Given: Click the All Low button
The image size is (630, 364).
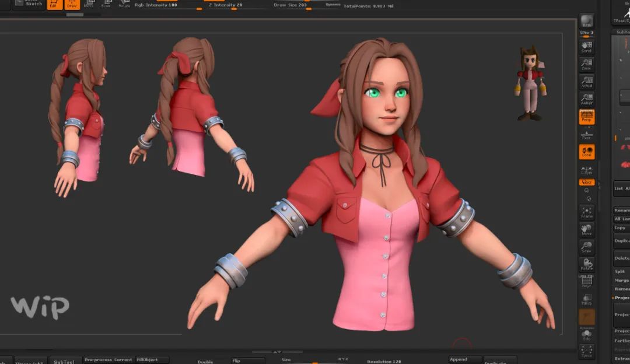Looking at the screenshot, I should [x=622, y=219].
